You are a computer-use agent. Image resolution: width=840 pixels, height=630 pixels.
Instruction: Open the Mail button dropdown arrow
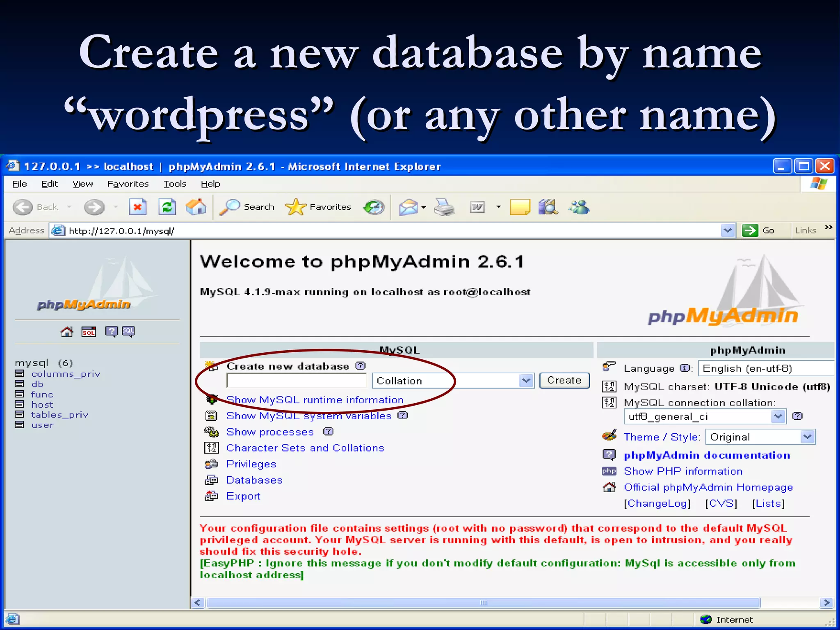click(424, 207)
